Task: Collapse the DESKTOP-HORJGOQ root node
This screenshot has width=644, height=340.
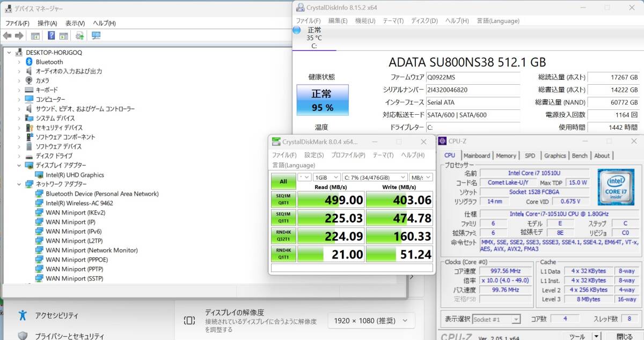Action: tap(9, 53)
